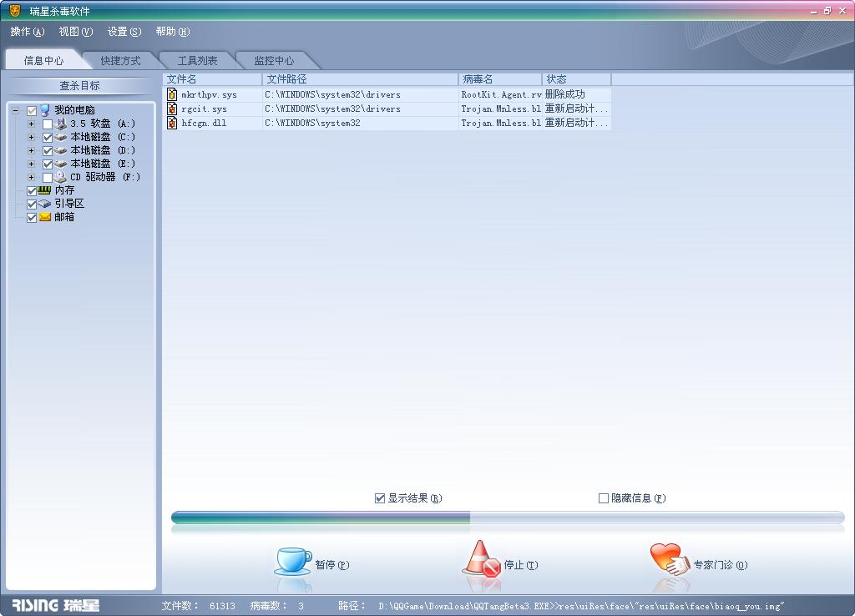The height and width of the screenshot is (616, 855).
Task: Click the 专家门诊(O) label
Action: (721, 565)
